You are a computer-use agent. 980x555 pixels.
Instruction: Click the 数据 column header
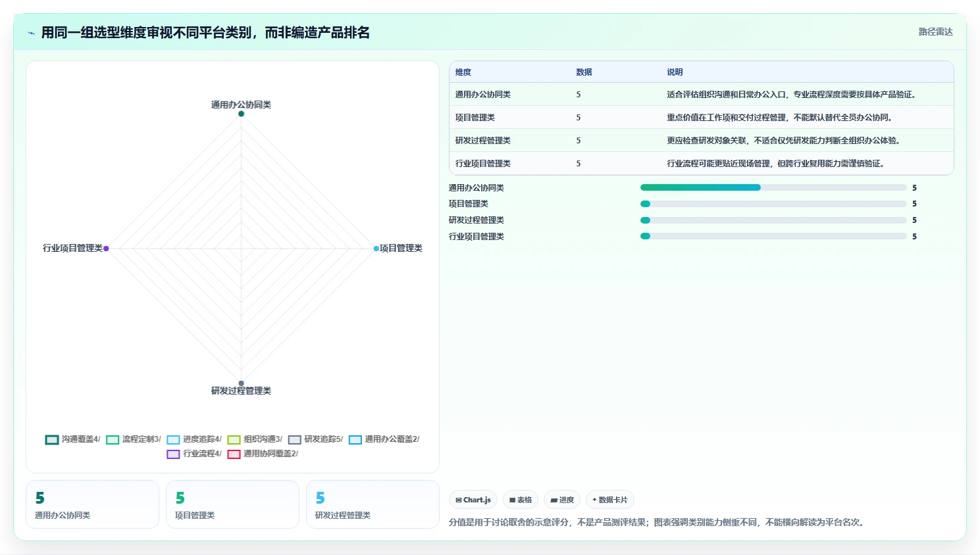point(584,72)
